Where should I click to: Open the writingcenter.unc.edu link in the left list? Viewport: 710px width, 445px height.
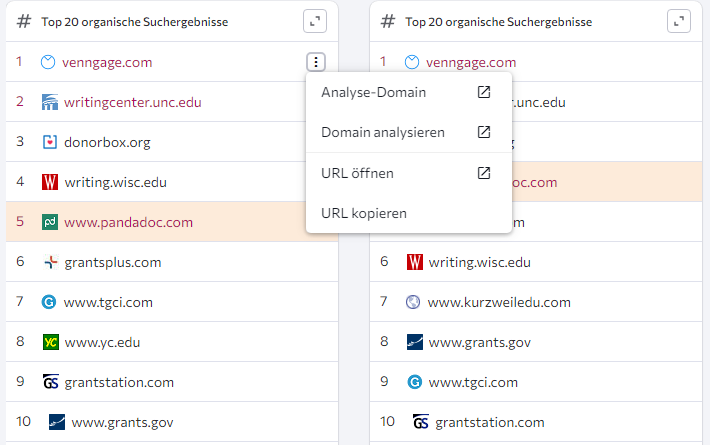(x=133, y=102)
